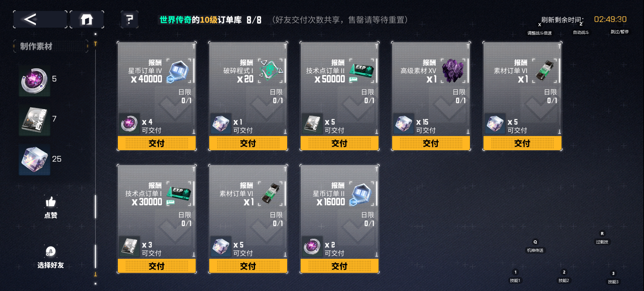Deliver the 星币订单 IV x40000 order
This screenshot has height=291, width=644.
pyautogui.click(x=156, y=143)
